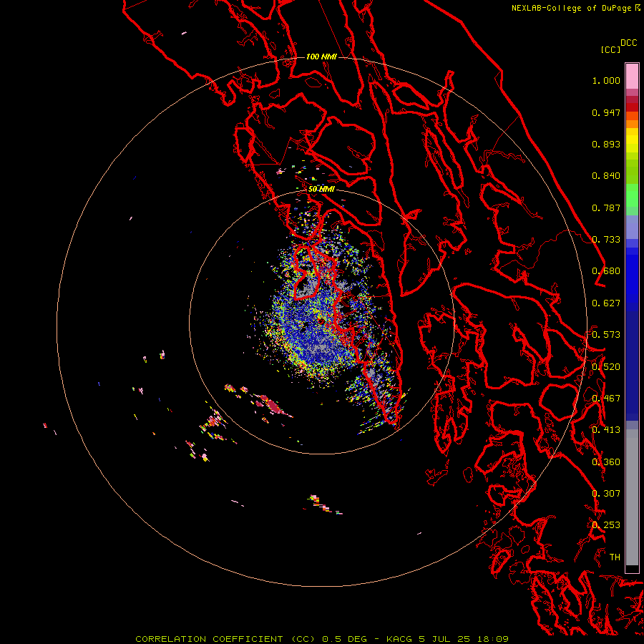Click the TH threshold label
The height and width of the screenshot is (644, 644).
click(x=615, y=557)
